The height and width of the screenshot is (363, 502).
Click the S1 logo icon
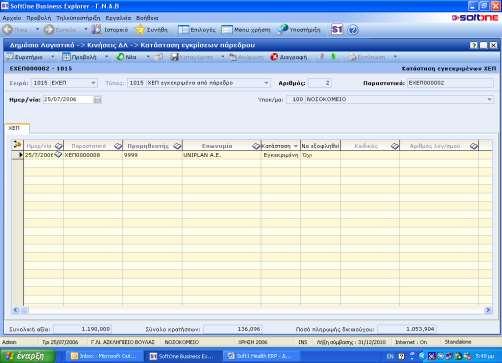click(x=337, y=30)
